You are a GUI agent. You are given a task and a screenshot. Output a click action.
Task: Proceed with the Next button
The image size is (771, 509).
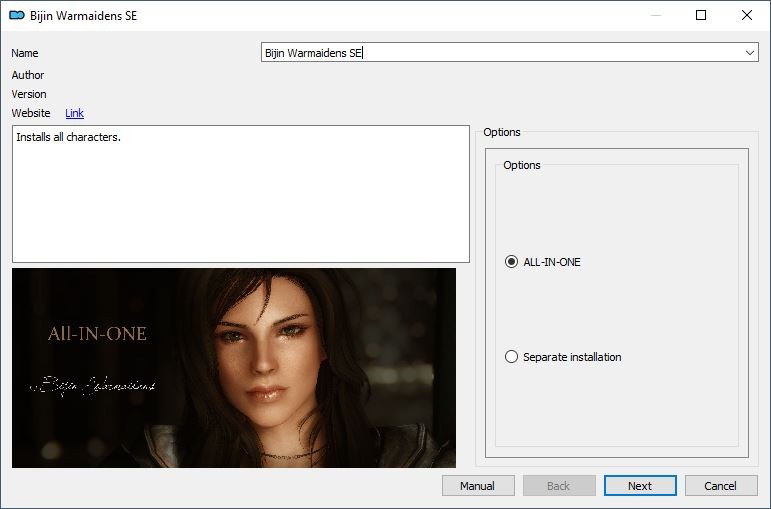point(640,486)
